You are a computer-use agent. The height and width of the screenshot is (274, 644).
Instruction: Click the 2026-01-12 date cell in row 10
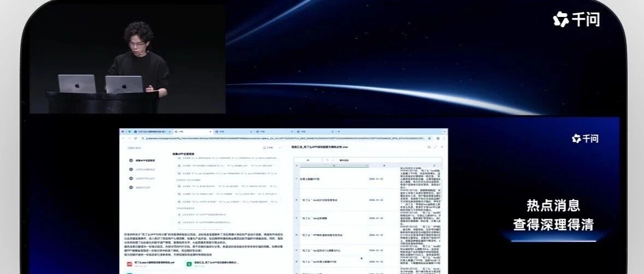384,235
